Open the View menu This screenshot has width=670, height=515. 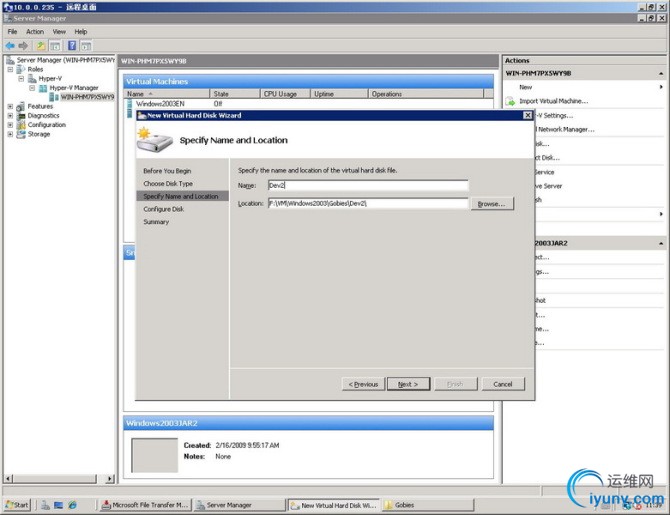[x=59, y=32]
